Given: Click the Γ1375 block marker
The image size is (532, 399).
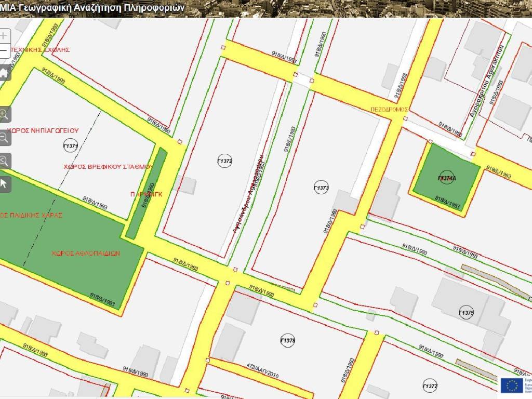Looking at the screenshot, I should point(467,313).
